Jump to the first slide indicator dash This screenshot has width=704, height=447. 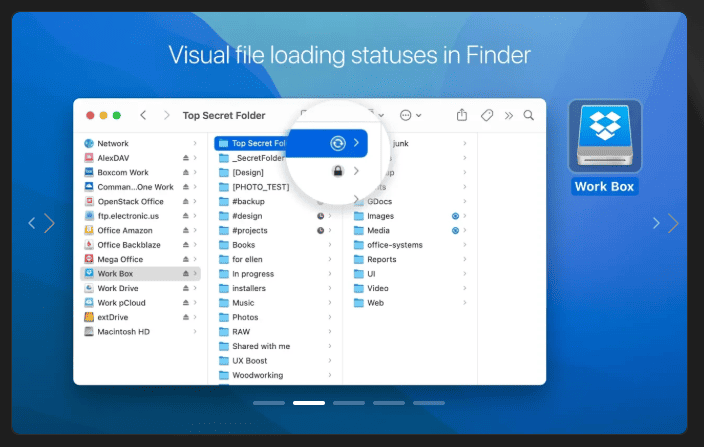tap(269, 403)
